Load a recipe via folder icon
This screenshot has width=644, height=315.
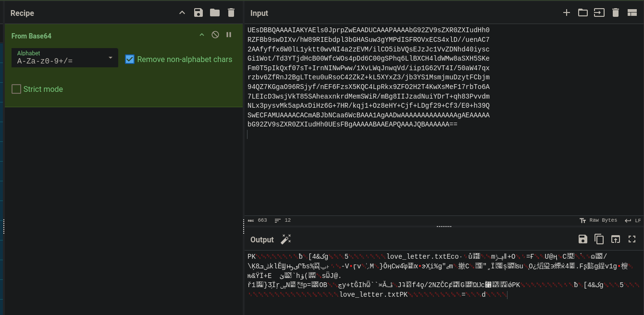tap(215, 13)
